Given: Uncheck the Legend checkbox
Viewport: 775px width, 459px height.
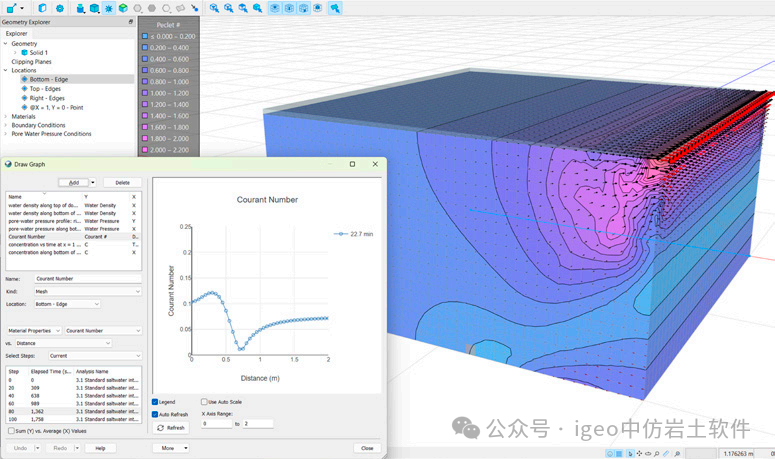Looking at the screenshot, I should point(155,402).
